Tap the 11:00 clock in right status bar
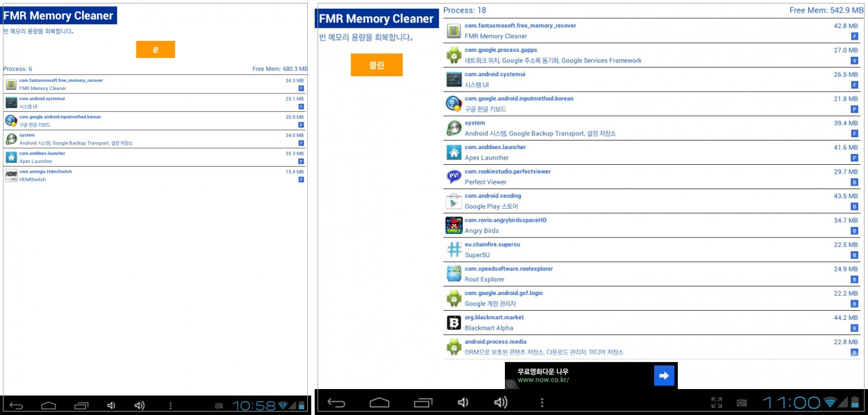 pyautogui.click(x=791, y=402)
